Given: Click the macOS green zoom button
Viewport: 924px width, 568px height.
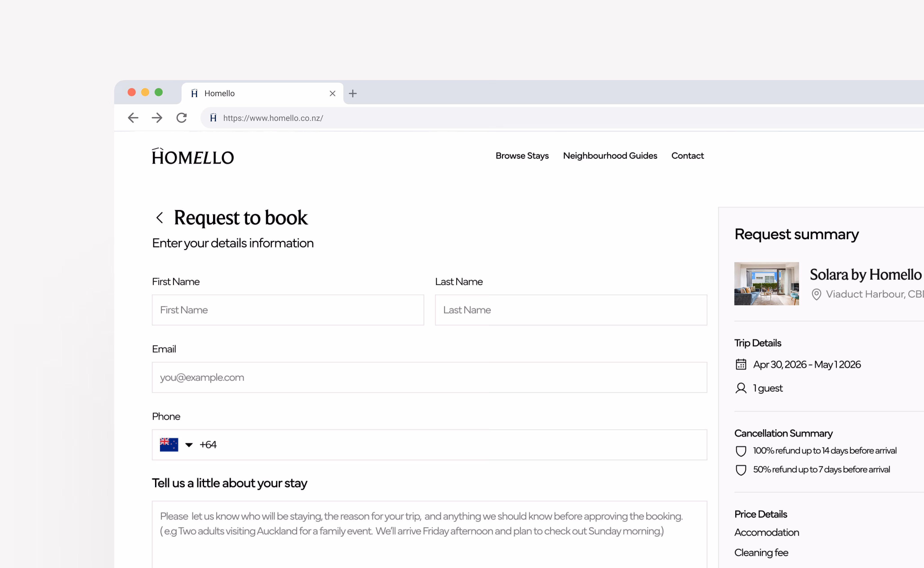Looking at the screenshot, I should click(158, 92).
